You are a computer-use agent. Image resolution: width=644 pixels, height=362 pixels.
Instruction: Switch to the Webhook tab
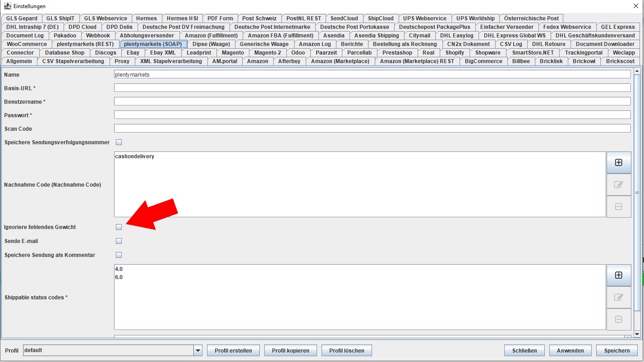tap(98, 36)
